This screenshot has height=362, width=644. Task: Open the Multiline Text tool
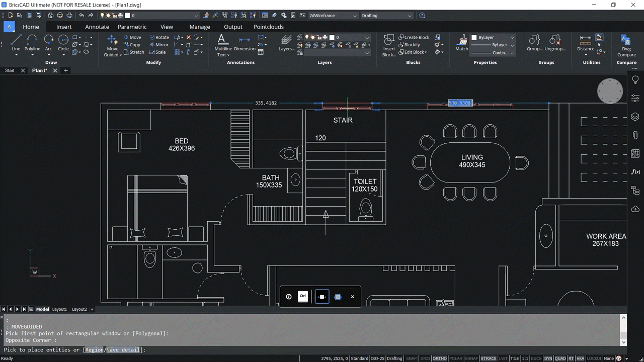[x=222, y=45]
